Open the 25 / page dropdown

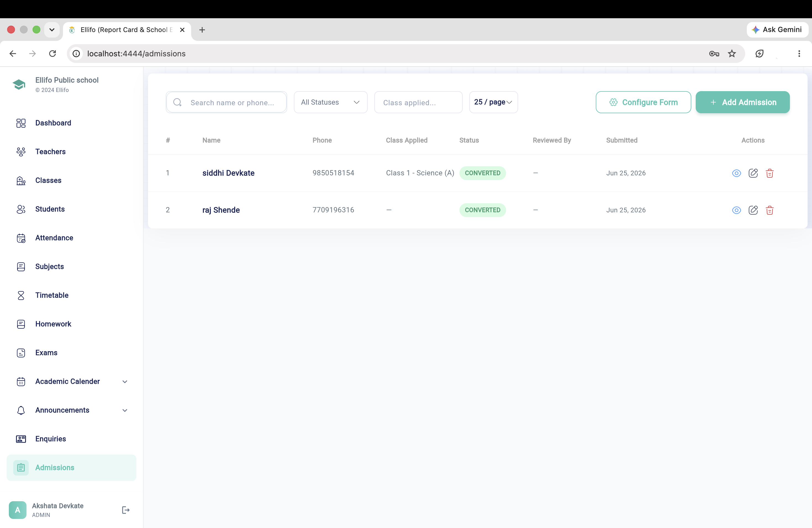pos(493,102)
